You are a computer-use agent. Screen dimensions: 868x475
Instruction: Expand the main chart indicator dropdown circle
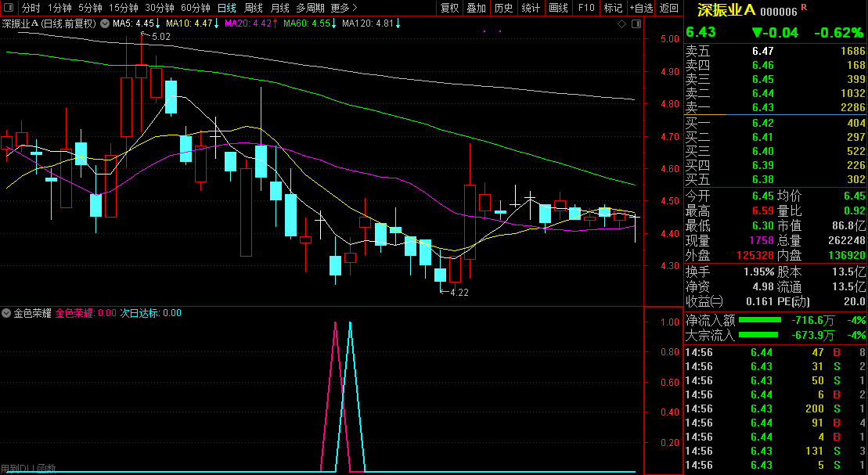104,23
